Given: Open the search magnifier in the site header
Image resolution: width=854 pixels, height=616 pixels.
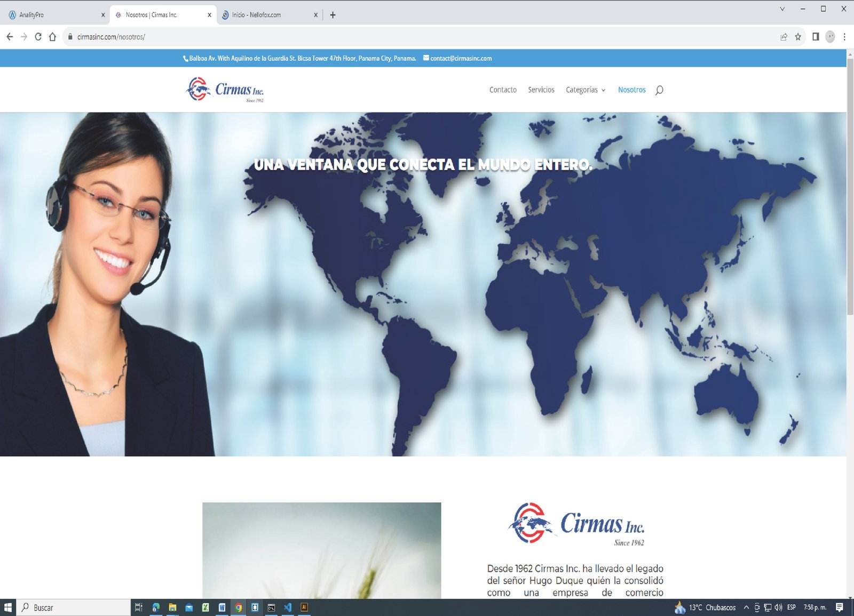Looking at the screenshot, I should 660,90.
